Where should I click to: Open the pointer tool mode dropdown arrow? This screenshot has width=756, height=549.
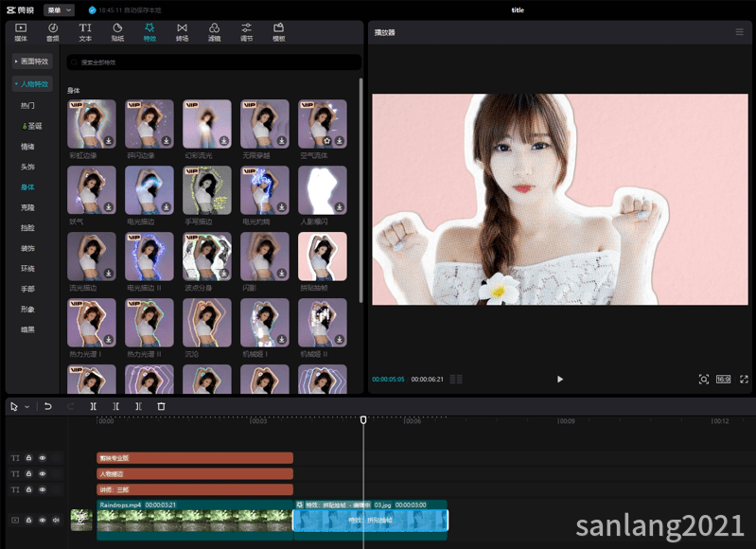pos(27,407)
